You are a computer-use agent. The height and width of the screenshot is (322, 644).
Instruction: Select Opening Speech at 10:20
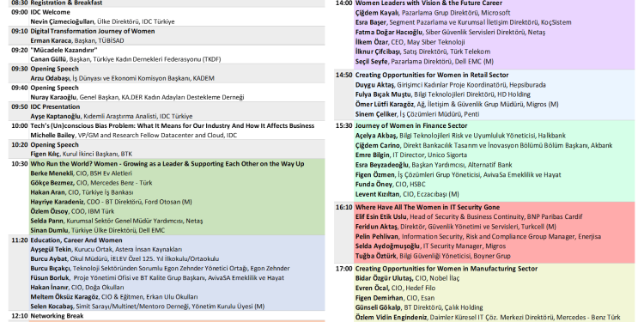click(x=55, y=145)
